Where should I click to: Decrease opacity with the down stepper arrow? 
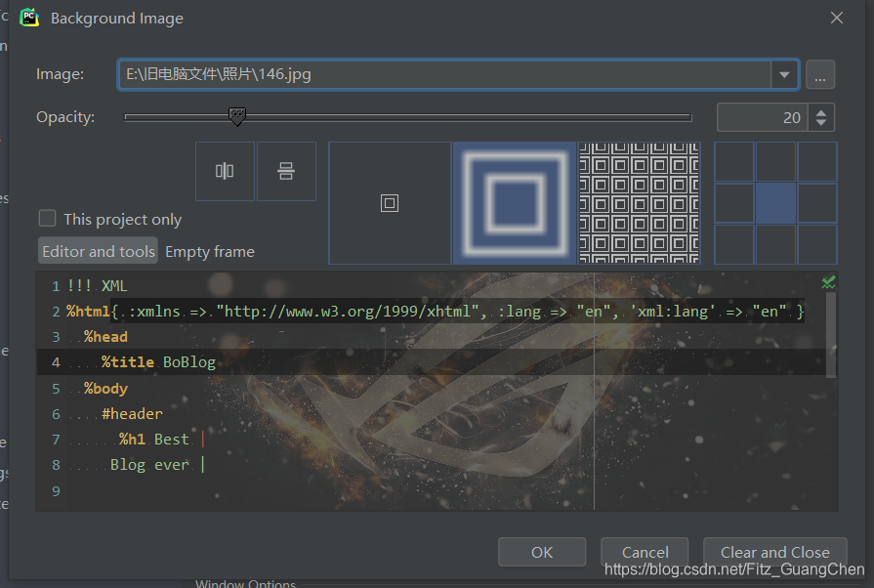pyautogui.click(x=820, y=124)
